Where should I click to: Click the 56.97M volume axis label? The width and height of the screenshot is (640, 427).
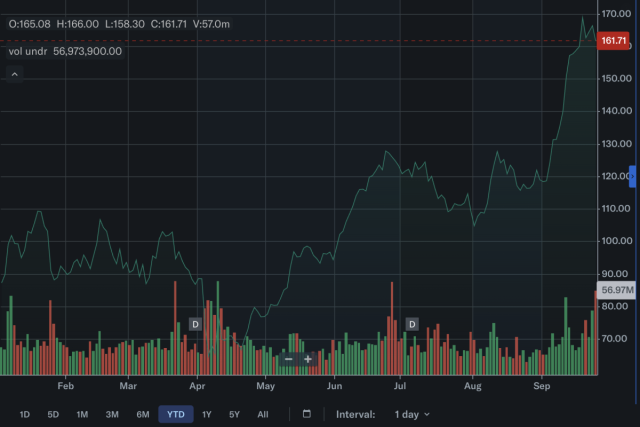[618, 290]
